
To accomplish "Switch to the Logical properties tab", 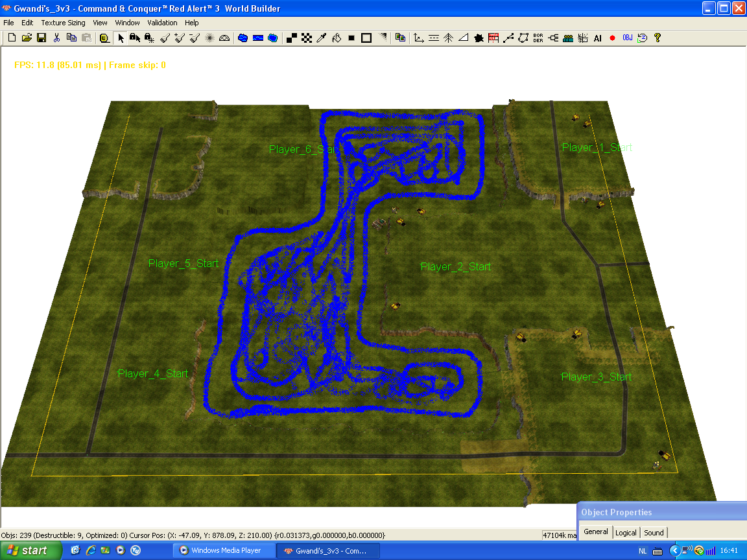I will click(x=626, y=533).
